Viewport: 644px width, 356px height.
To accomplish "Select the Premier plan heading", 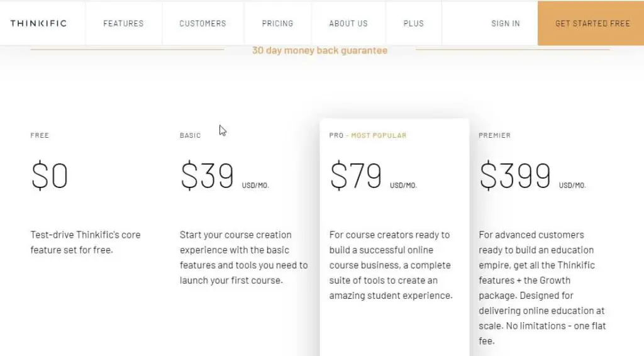I will tap(494, 135).
